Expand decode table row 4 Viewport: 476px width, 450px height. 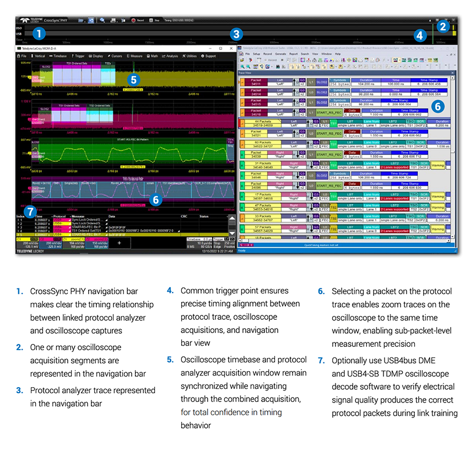(x=18, y=231)
